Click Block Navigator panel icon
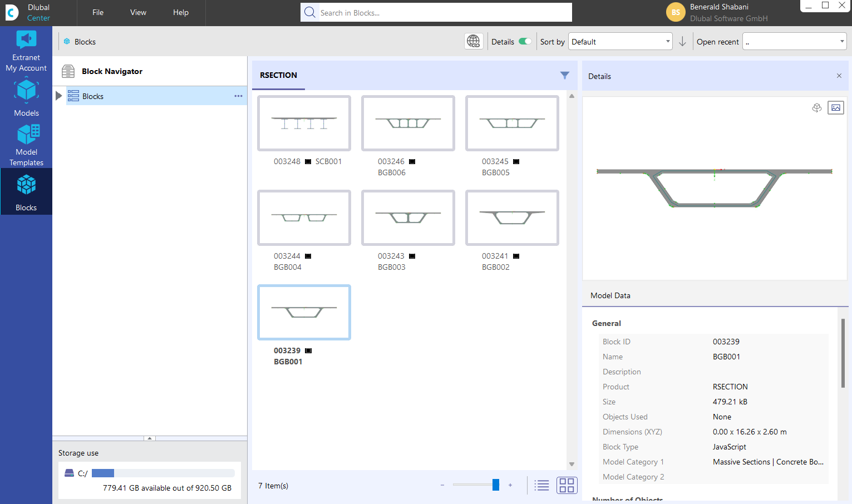Image resolution: width=852 pixels, height=504 pixels. (68, 71)
